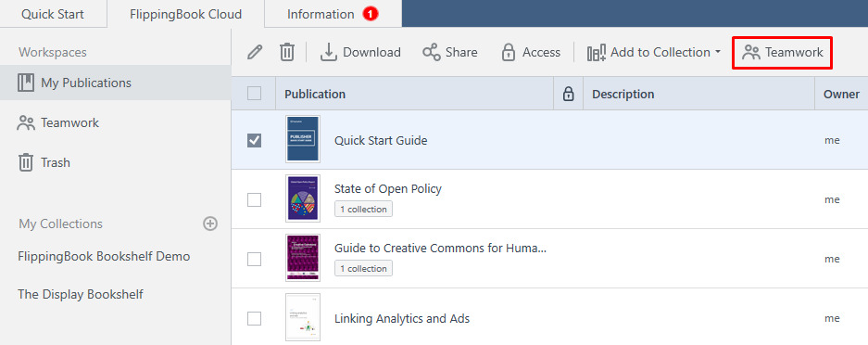The image size is (868, 345).
Task: Click the Teamwork toolbar button
Action: (783, 53)
